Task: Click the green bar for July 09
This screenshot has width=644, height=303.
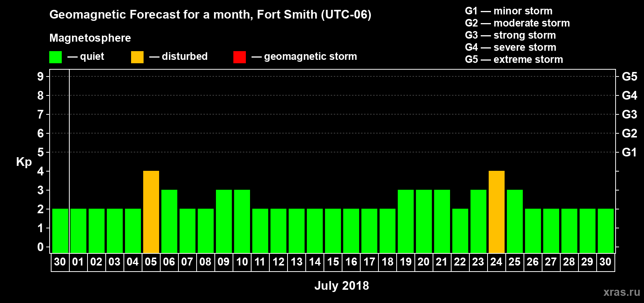Action: coord(224,222)
